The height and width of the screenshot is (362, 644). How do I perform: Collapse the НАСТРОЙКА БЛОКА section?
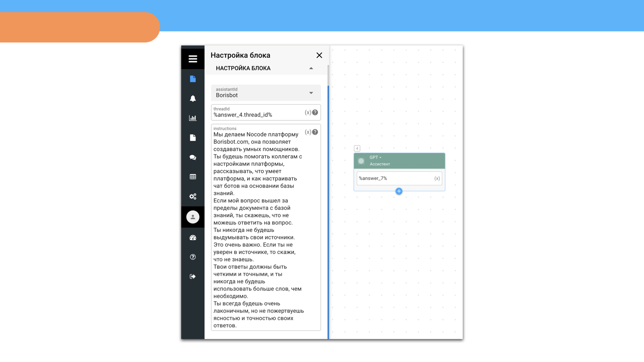pyautogui.click(x=311, y=68)
